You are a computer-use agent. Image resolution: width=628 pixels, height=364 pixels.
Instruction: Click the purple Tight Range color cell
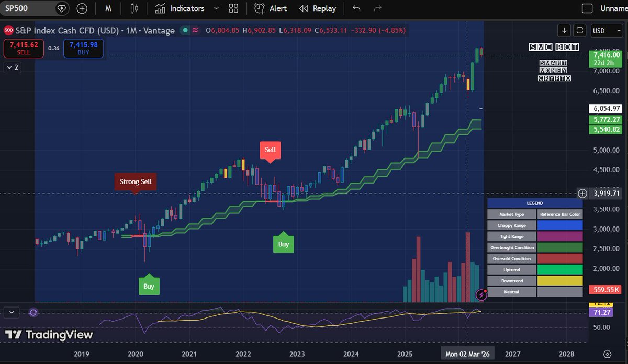(x=560, y=236)
